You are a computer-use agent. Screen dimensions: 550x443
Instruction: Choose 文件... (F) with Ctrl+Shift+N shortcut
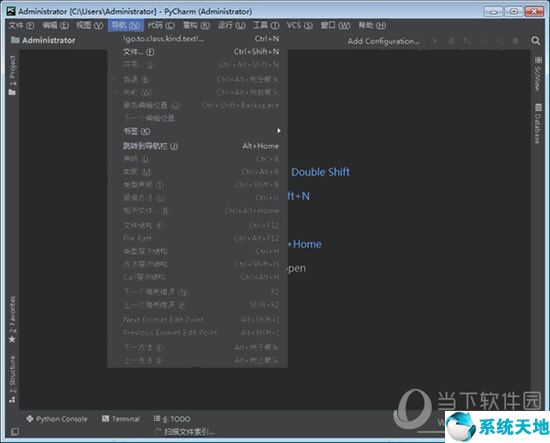coord(198,52)
